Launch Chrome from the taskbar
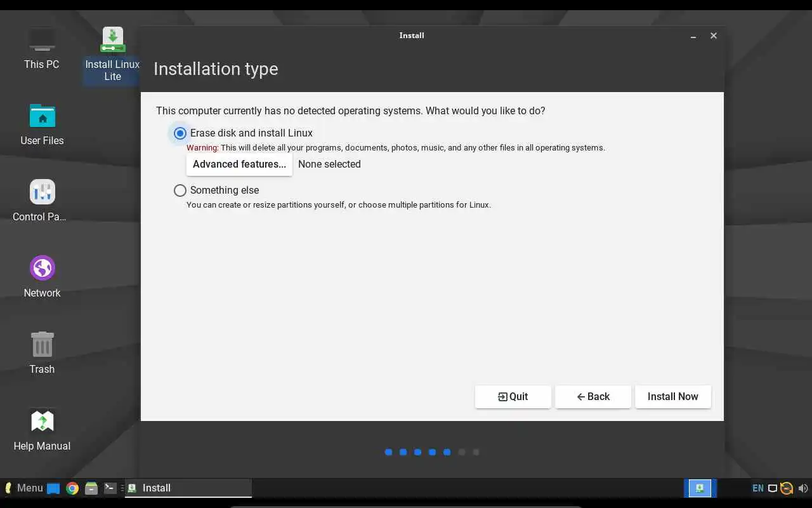812x508 pixels. (72, 488)
